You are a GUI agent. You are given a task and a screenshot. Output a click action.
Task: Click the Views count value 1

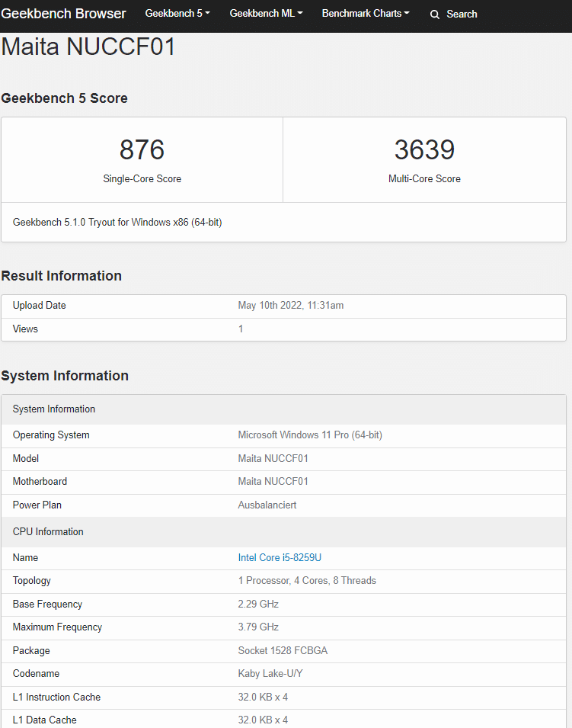click(241, 329)
